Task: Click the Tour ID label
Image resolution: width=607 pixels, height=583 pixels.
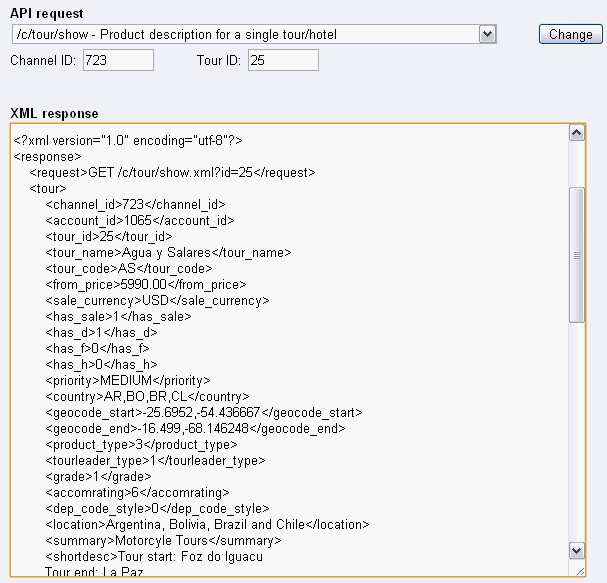Action: pyautogui.click(x=219, y=60)
